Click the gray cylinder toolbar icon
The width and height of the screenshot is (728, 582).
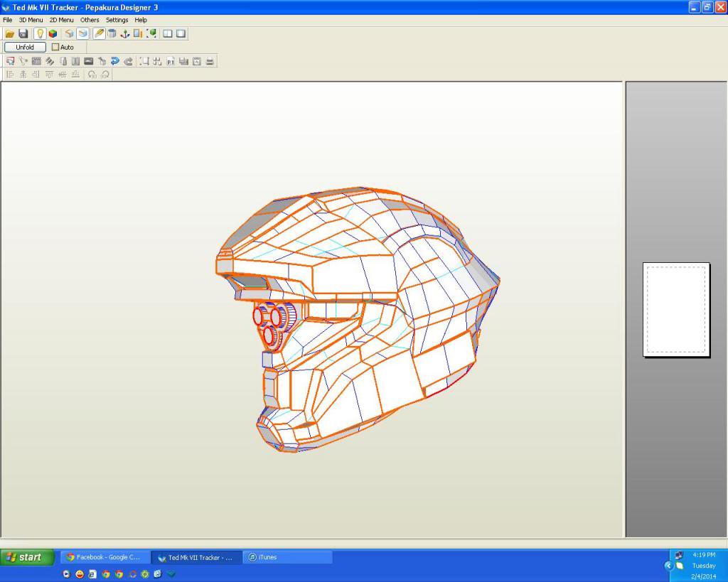pyautogui.click(x=112, y=33)
